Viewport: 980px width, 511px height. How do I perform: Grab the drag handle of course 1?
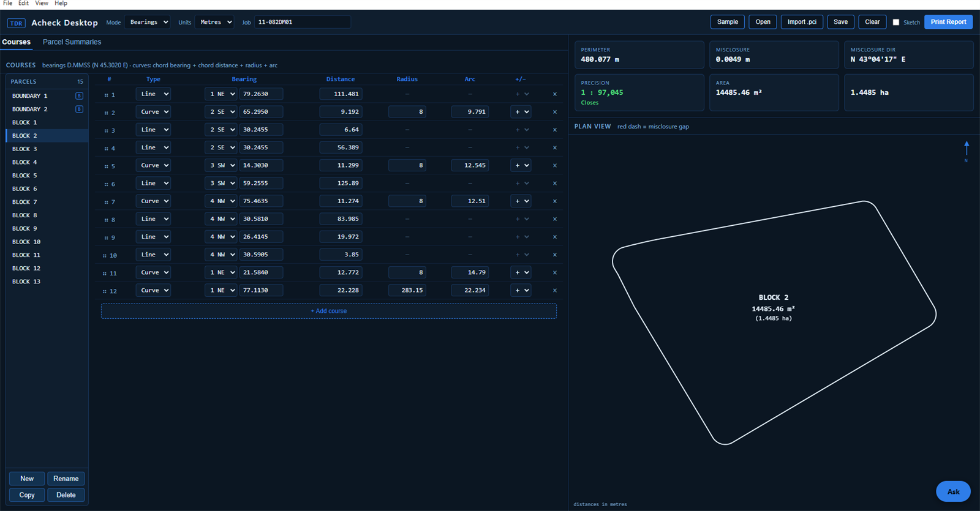click(106, 95)
